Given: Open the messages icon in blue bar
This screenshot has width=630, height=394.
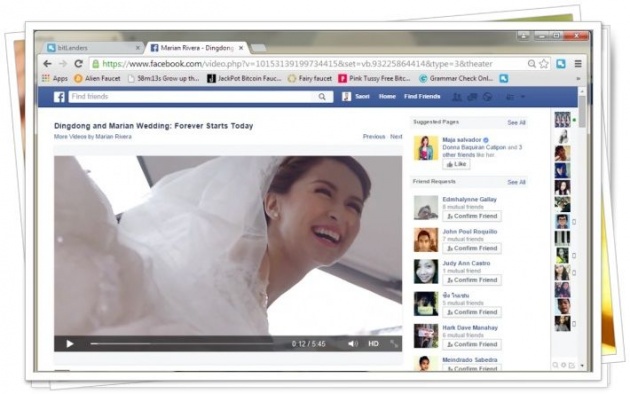Looking at the screenshot, I should click(472, 97).
